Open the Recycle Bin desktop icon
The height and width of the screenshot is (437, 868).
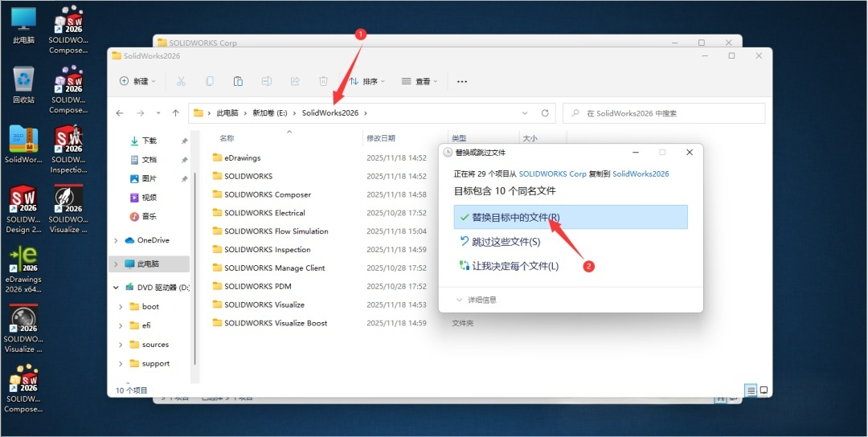pyautogui.click(x=23, y=85)
